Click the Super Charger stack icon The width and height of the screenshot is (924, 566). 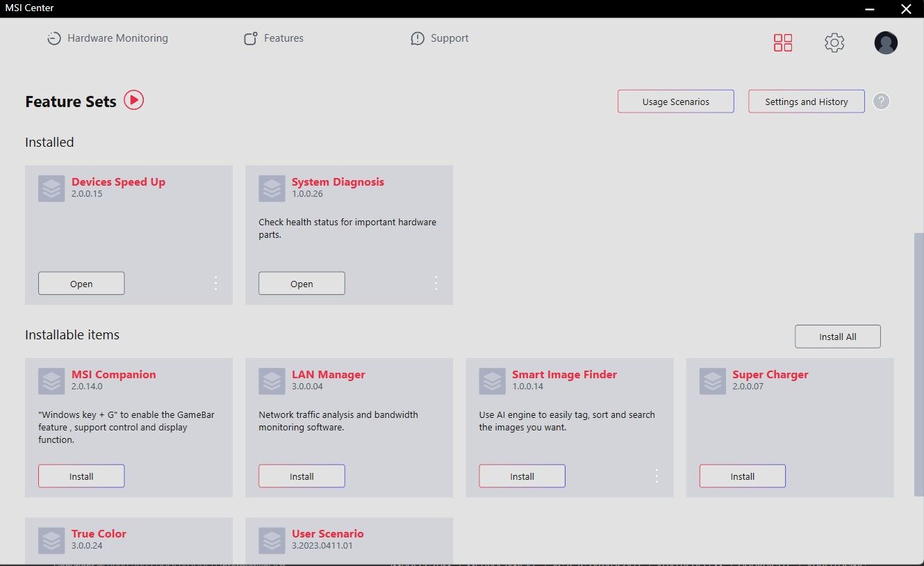pyautogui.click(x=713, y=381)
